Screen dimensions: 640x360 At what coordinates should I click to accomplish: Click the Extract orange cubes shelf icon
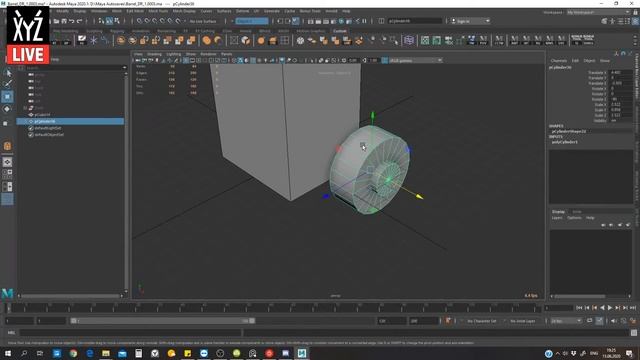[x=191, y=40]
